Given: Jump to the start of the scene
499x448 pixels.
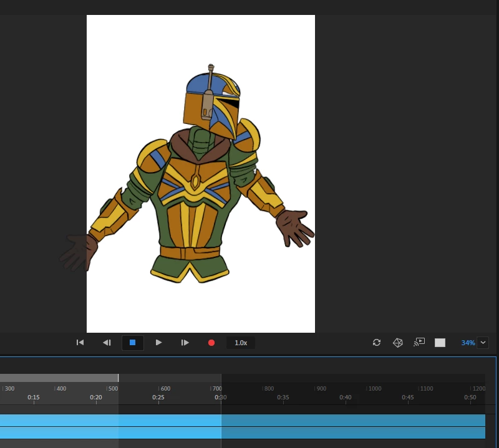Looking at the screenshot, I should coord(80,343).
